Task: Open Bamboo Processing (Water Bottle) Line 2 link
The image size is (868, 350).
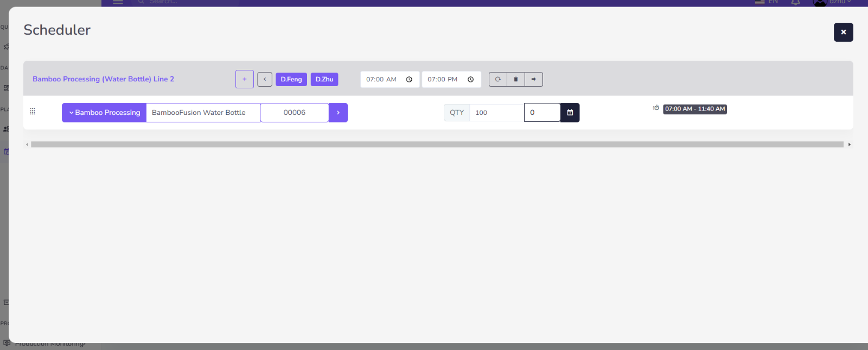Action: 103,79
